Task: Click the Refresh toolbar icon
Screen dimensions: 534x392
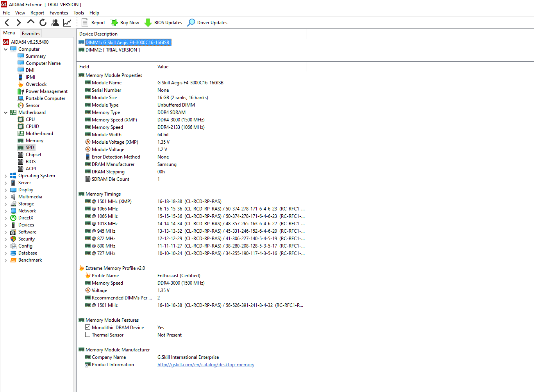Action: click(x=43, y=23)
